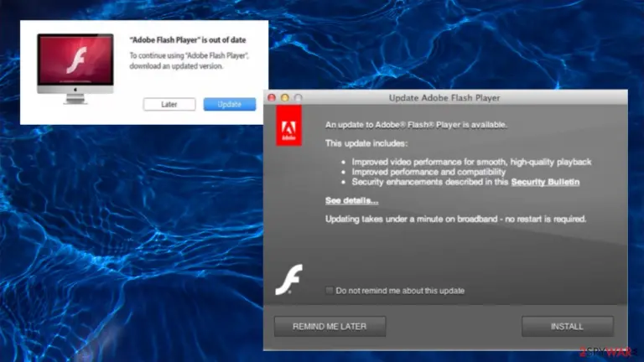Open the Security Bulletin link
The image size is (644, 362).
pos(545,182)
